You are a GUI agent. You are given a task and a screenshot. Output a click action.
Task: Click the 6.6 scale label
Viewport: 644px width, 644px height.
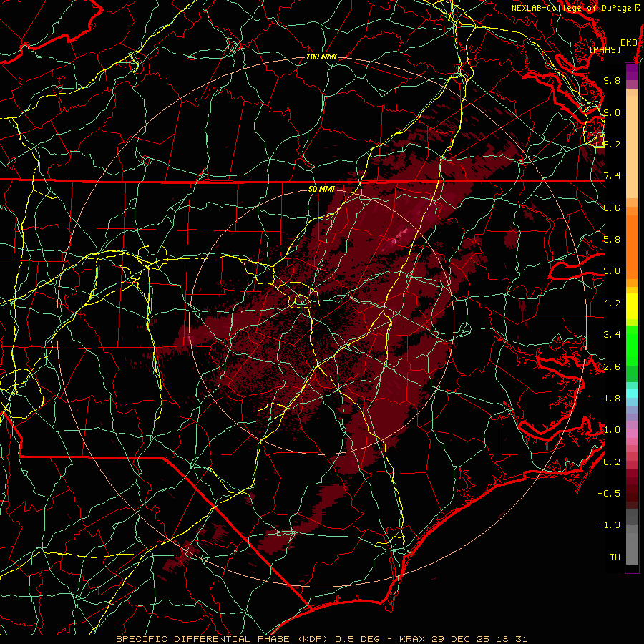click(x=612, y=208)
